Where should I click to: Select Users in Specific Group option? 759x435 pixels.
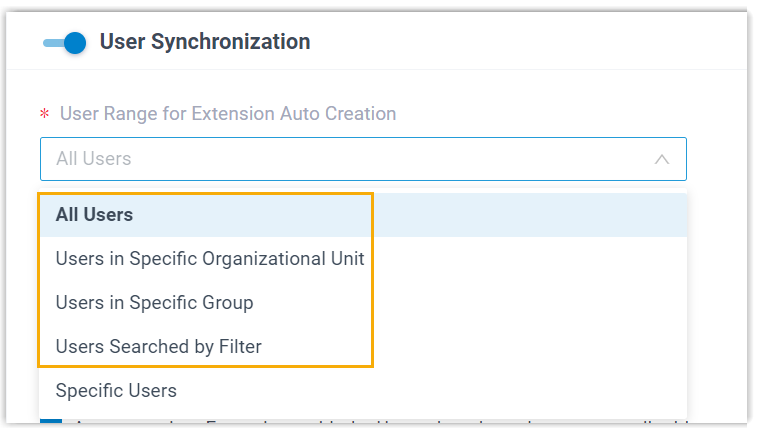pos(154,303)
